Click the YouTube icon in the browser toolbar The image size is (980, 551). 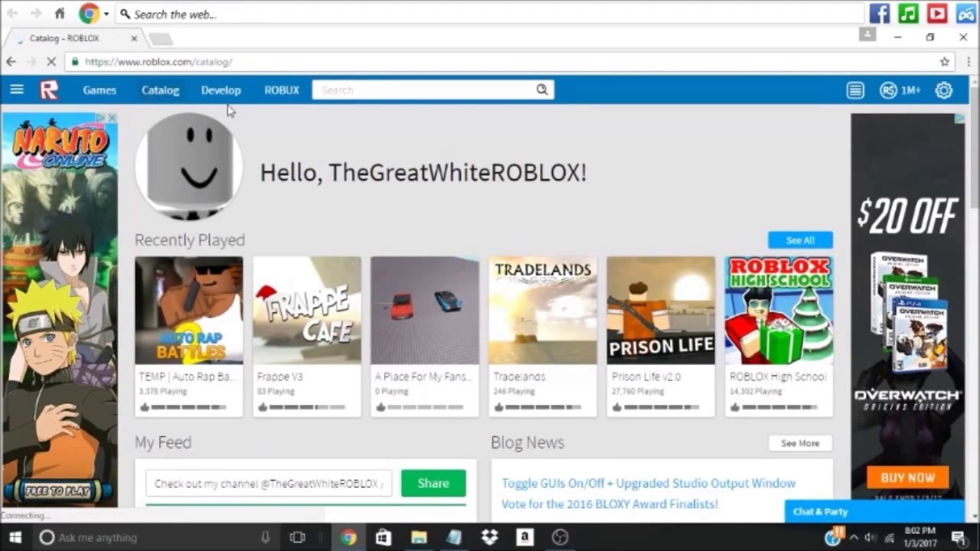tap(937, 13)
